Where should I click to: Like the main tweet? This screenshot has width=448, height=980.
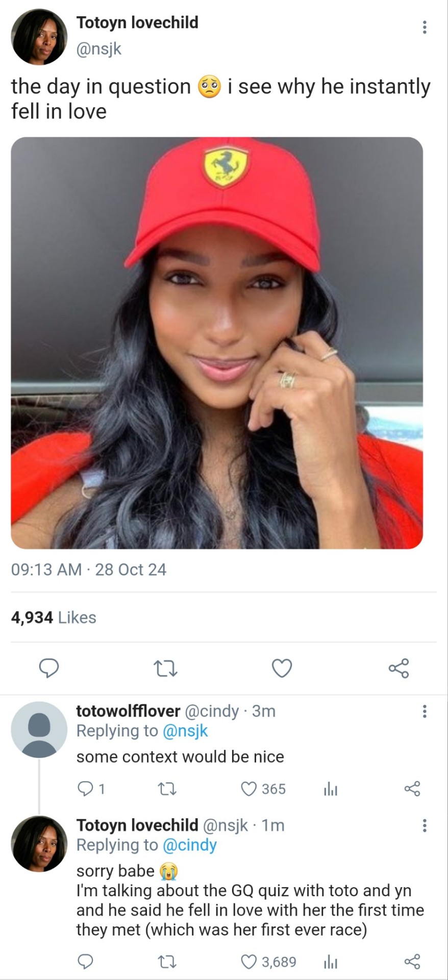[x=282, y=668]
